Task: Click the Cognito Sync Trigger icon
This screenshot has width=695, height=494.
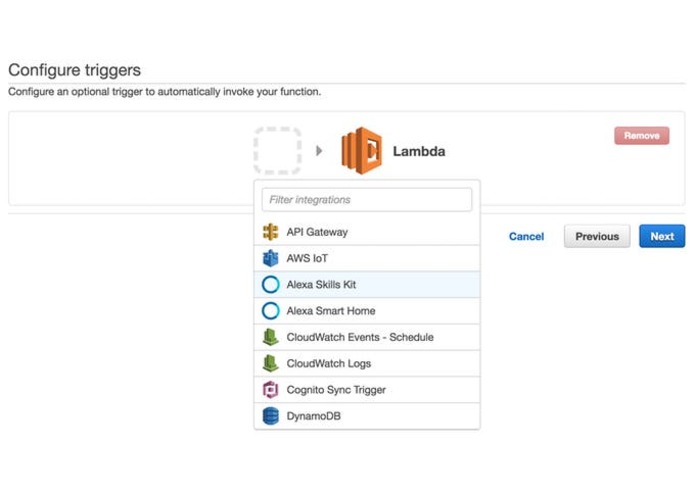Action: pos(270,390)
